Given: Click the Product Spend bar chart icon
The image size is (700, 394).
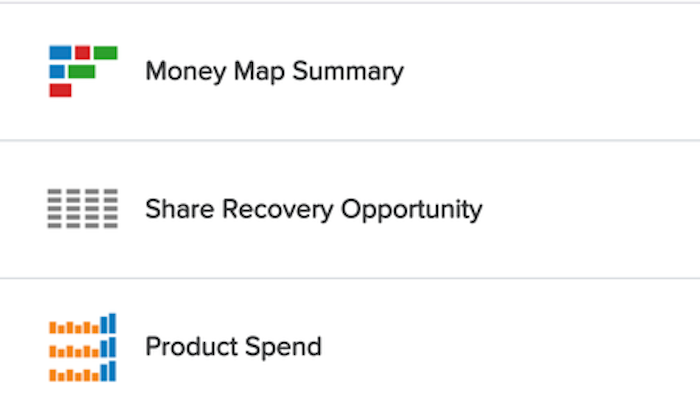Looking at the screenshot, I should (x=83, y=347).
